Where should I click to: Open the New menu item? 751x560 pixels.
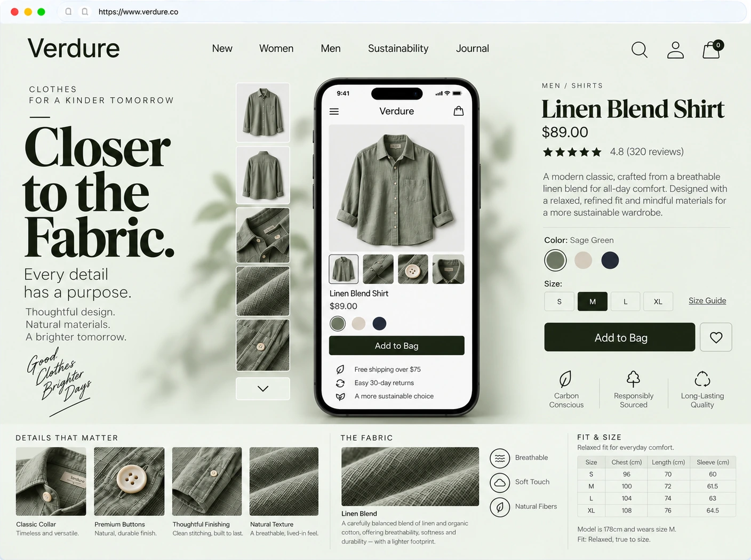pos(222,49)
